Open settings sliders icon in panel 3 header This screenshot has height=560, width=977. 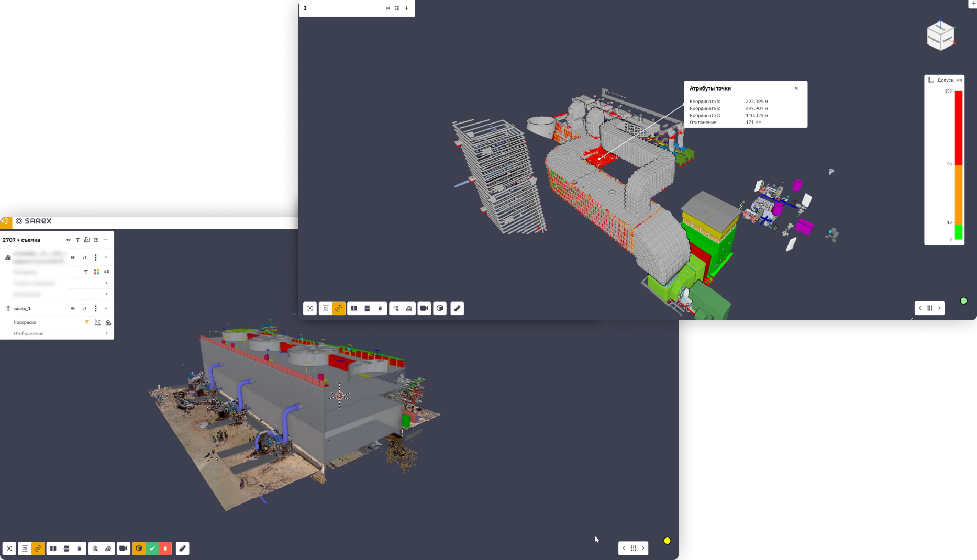(x=397, y=8)
